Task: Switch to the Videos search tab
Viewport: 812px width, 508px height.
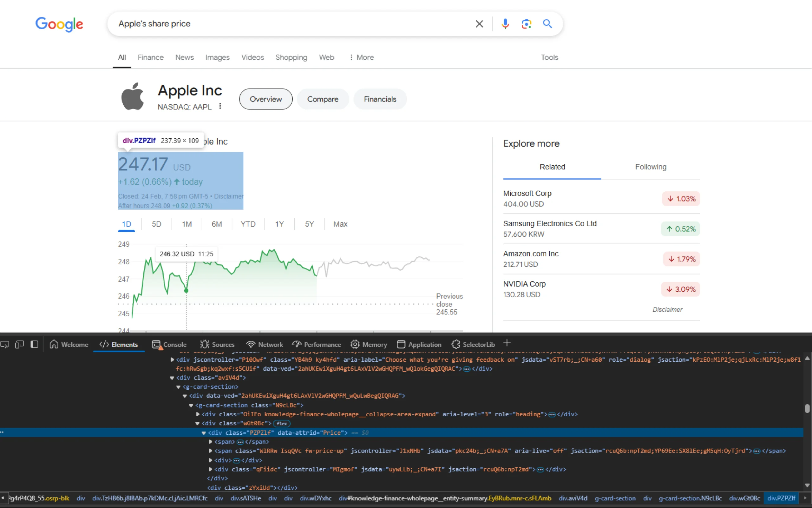Action: click(252, 57)
